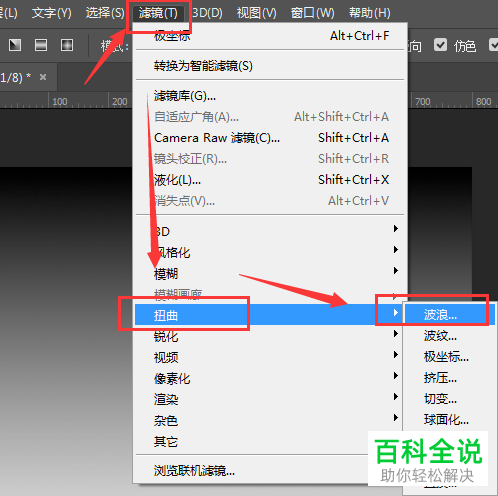Expand the 像素化 pixelate submenu

click(x=270, y=378)
